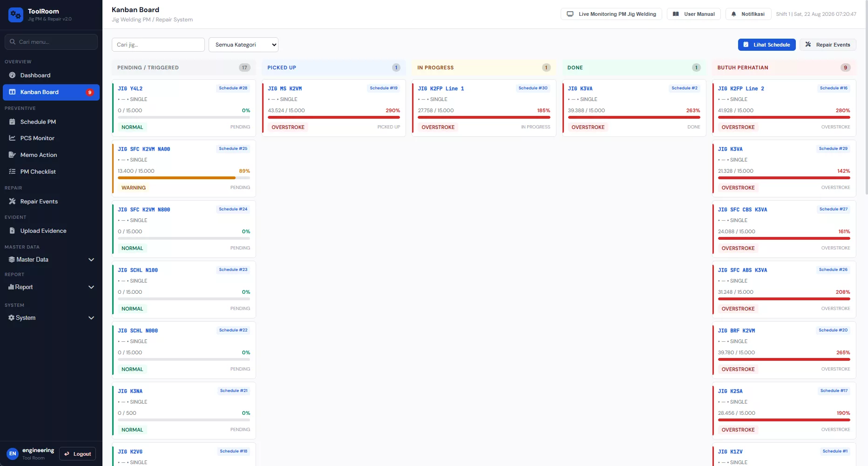Click the PCS Monitor chart icon
Screen dimensions: 868x466
12,138
